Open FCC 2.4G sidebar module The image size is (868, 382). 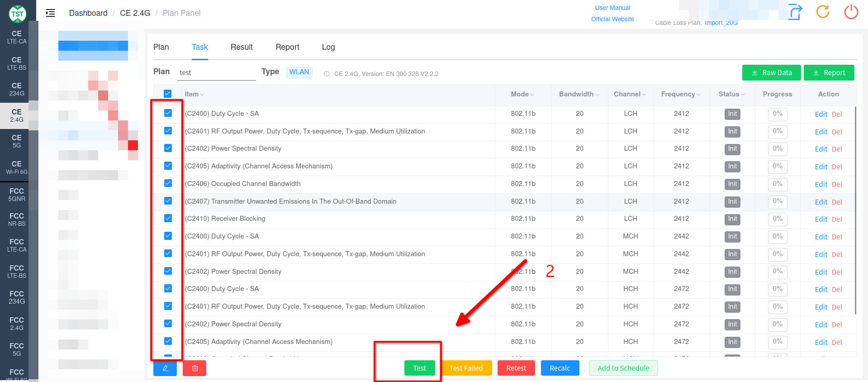click(x=17, y=324)
